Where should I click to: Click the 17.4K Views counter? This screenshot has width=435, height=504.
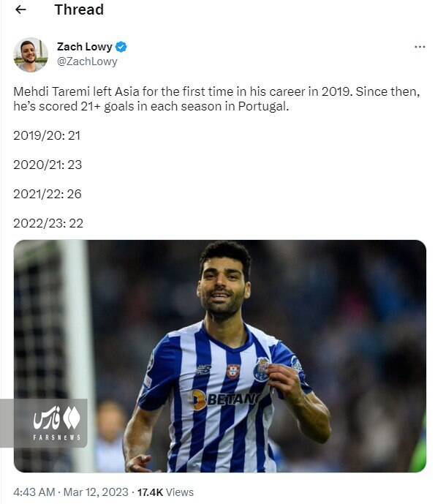tap(165, 492)
